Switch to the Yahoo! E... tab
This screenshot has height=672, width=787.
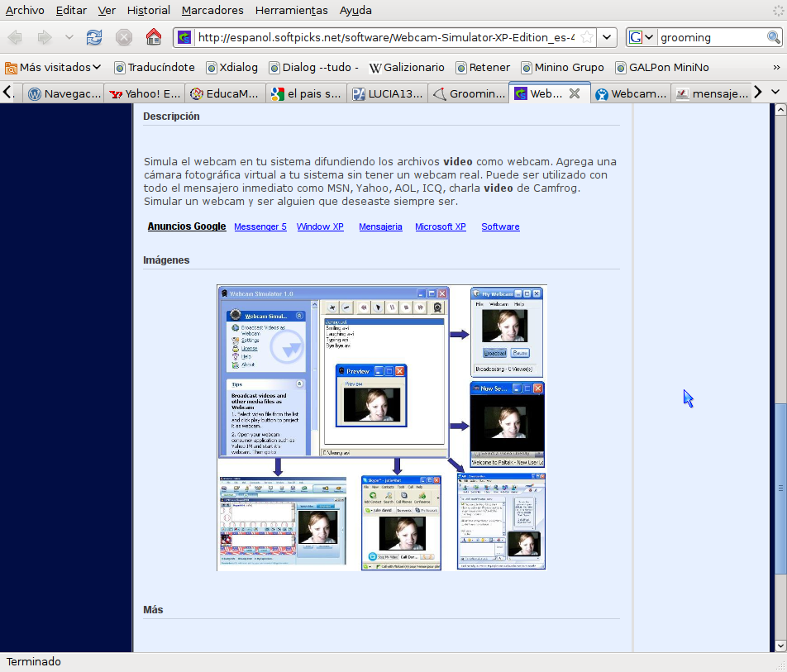[x=145, y=93]
